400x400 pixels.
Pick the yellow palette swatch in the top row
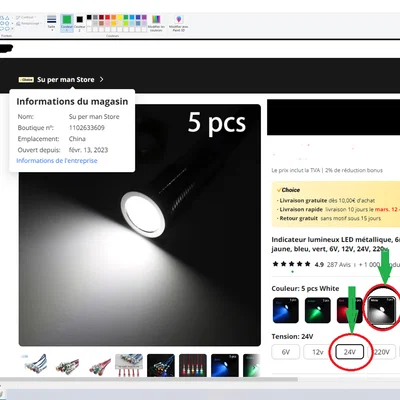pyautogui.click(x=120, y=17)
